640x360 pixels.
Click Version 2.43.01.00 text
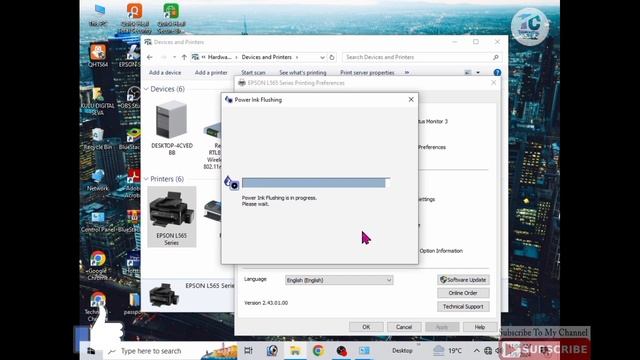coord(266,303)
